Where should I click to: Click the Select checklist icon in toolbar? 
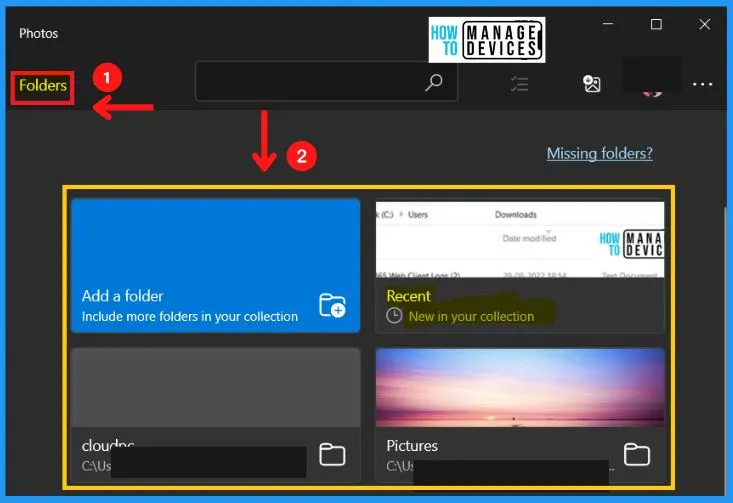[x=518, y=84]
